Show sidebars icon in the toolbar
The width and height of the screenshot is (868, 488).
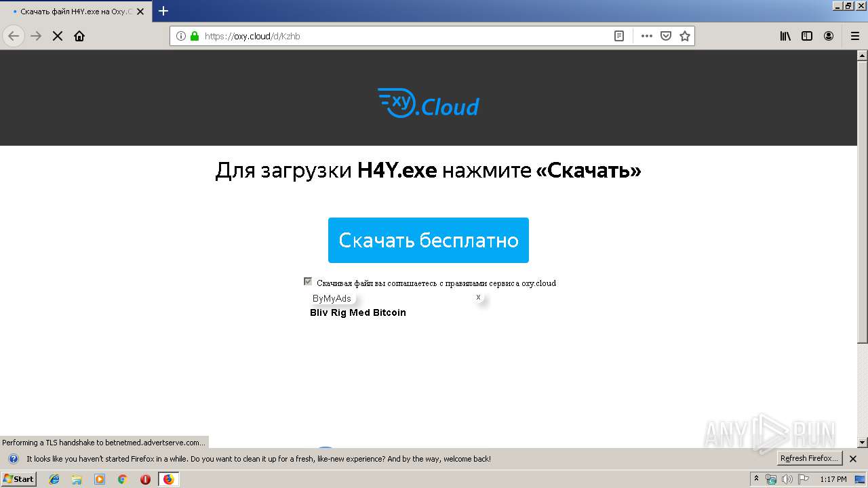click(807, 36)
